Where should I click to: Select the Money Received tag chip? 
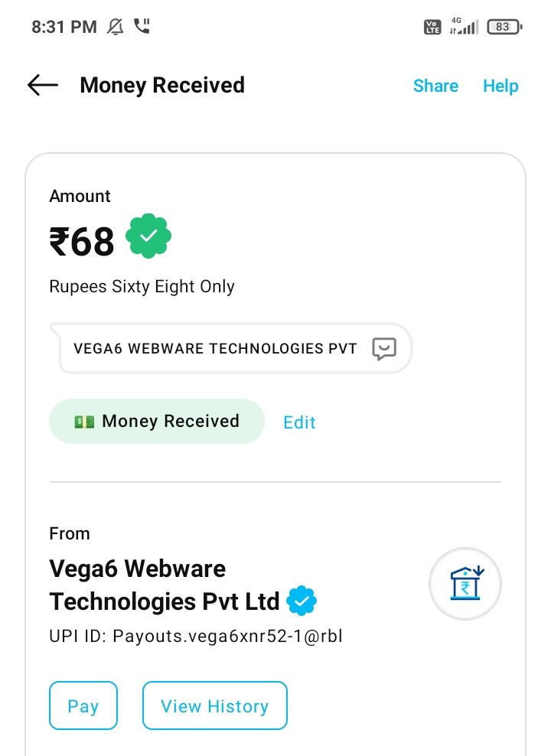click(x=157, y=422)
